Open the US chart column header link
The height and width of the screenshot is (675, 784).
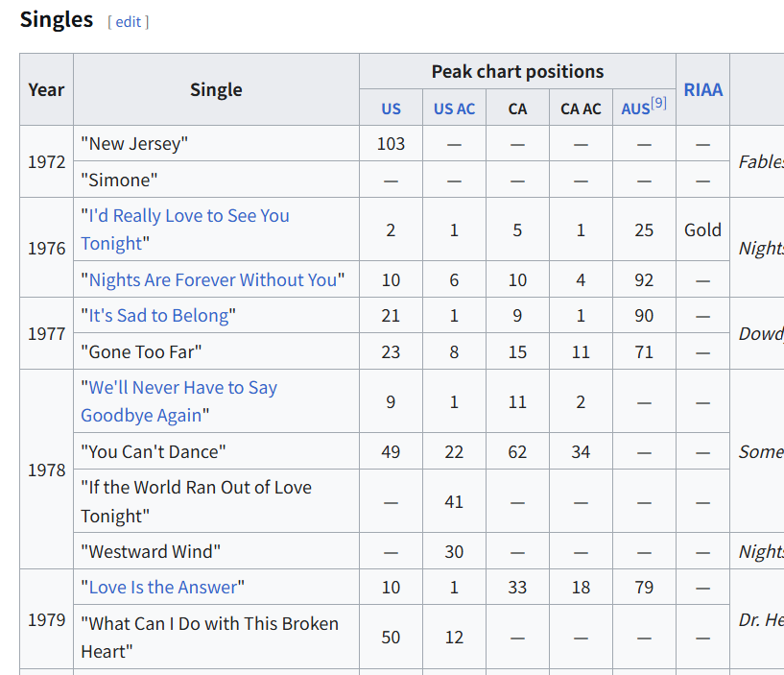coord(391,108)
